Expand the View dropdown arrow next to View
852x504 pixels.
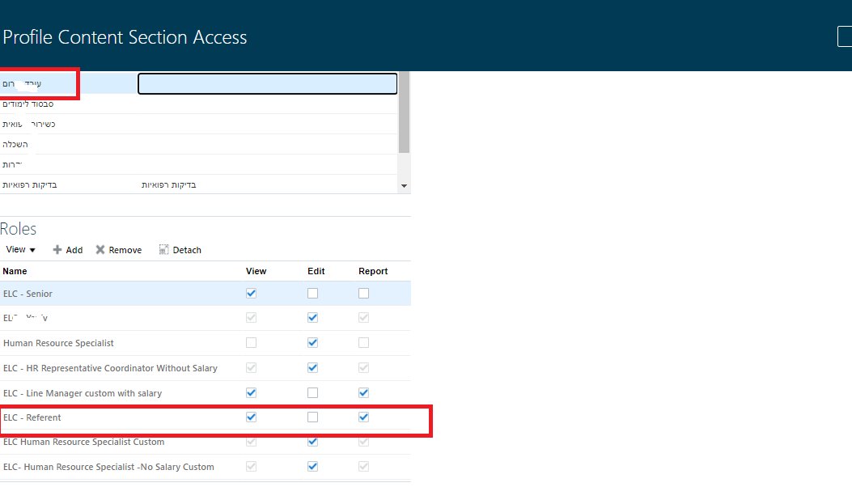click(31, 249)
